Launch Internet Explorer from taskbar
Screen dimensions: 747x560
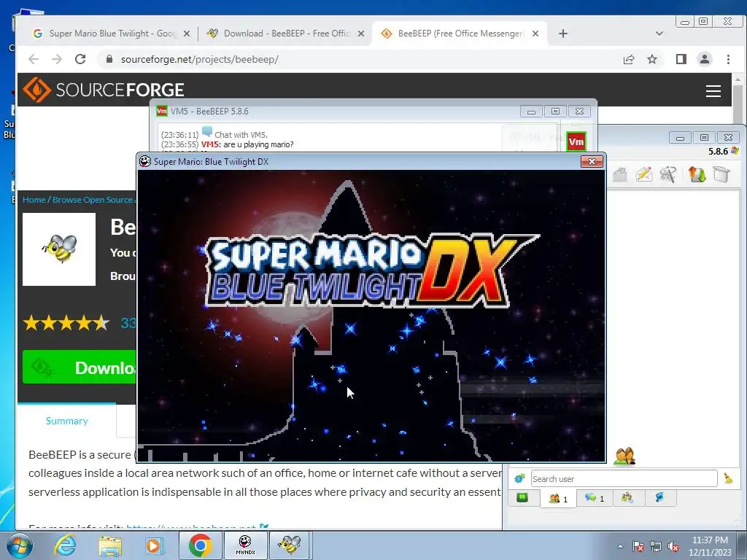click(x=65, y=545)
